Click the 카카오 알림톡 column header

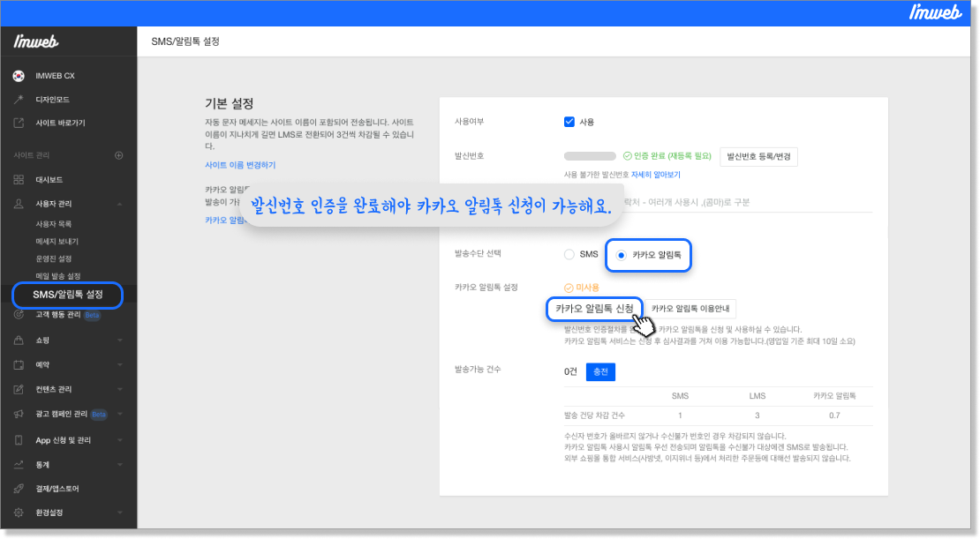(x=834, y=396)
